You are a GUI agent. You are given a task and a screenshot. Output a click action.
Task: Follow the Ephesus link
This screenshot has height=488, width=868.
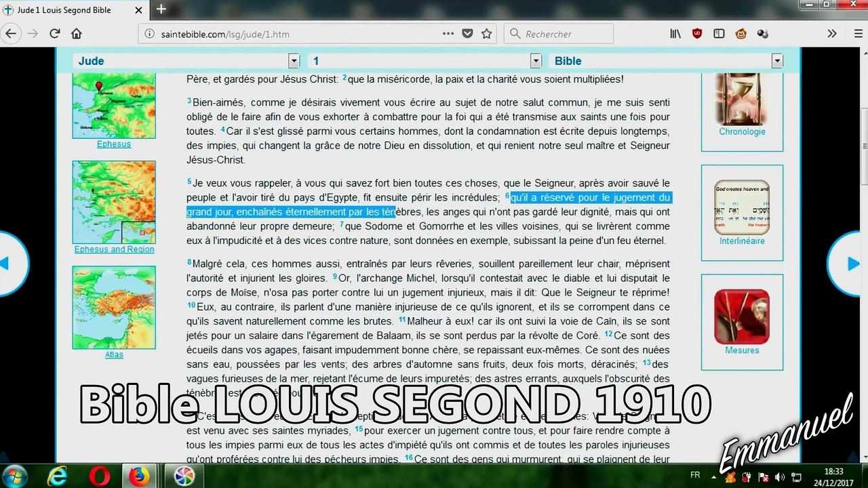114,144
